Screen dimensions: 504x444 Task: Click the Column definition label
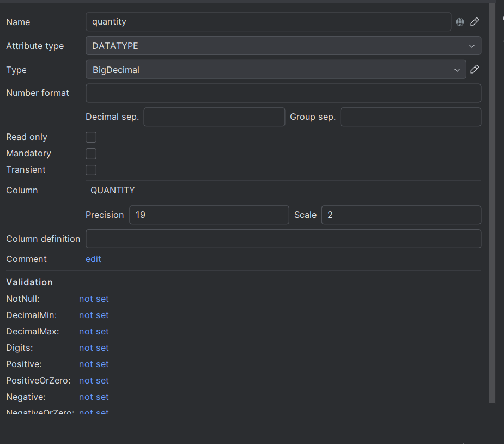coord(43,239)
